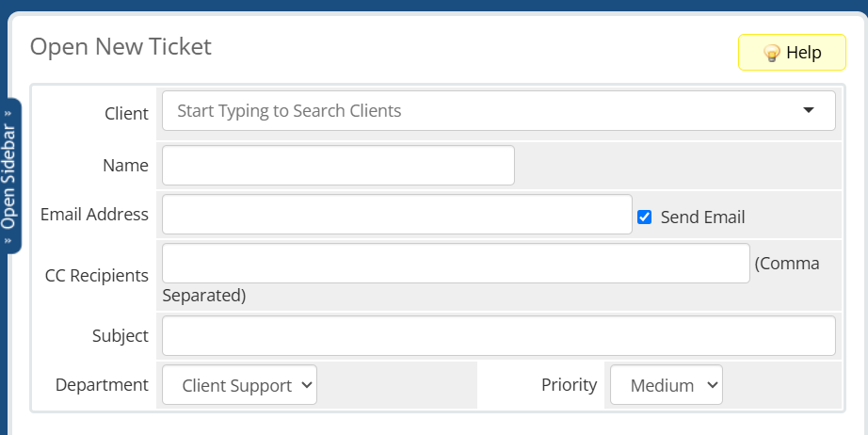868x435 pixels.
Task: Focus the Start Typing to Search Clients field
Action: click(499, 111)
